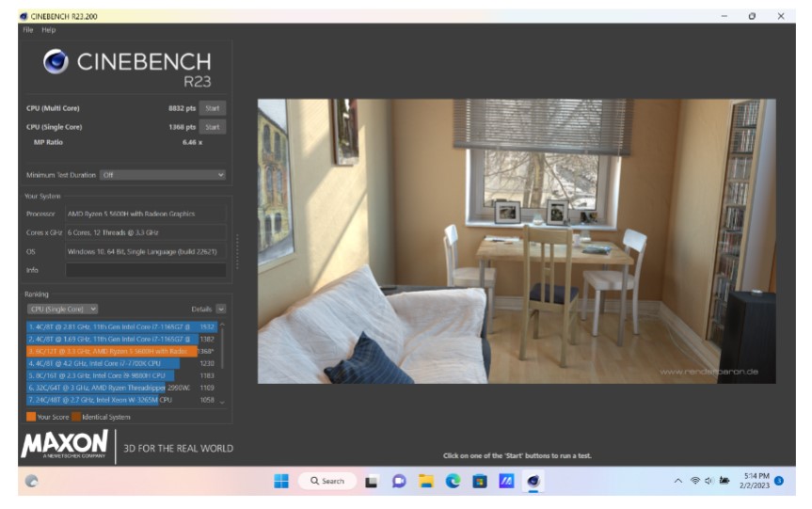
Task: Click the Cores x GHz field
Action: 146,232
